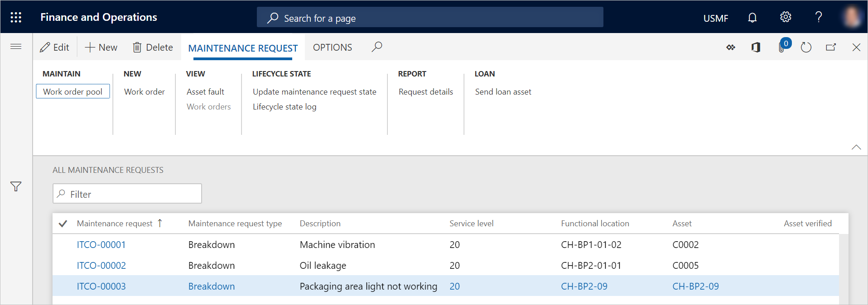
Task: Click Update maintenance request state
Action: pyautogui.click(x=314, y=92)
